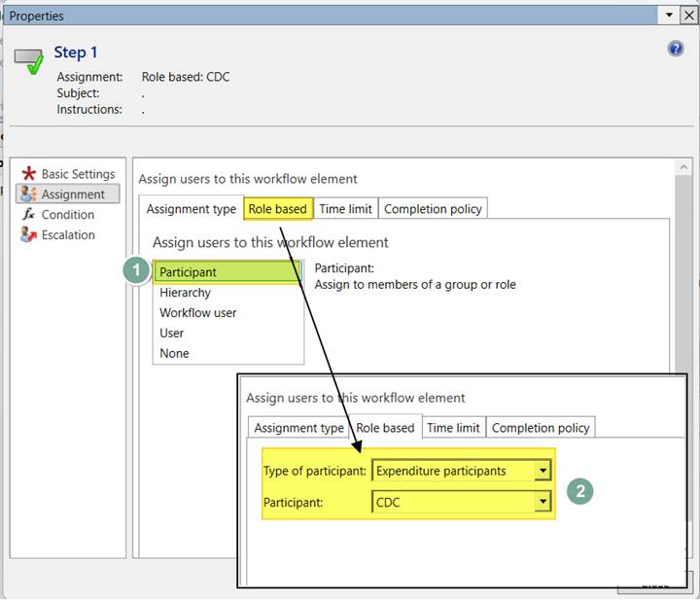Expand the Participant CDC dropdown
Viewport: 700px width, 600px height.
[542, 503]
